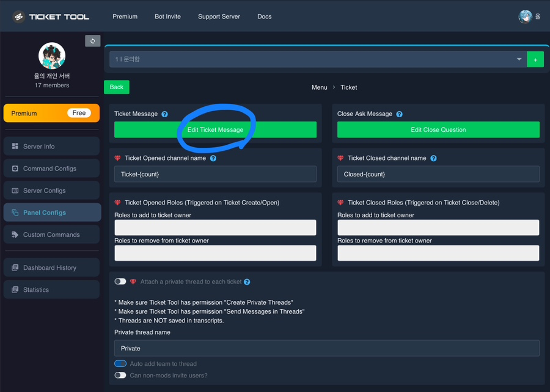Click premium gem icon by Ticket Opened channel name
The height and width of the screenshot is (392, 550).
pyautogui.click(x=117, y=158)
